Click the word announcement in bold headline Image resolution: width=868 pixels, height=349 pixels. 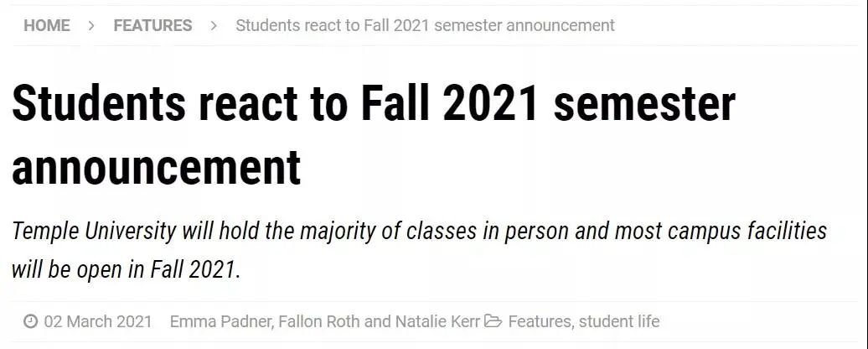tap(156, 167)
